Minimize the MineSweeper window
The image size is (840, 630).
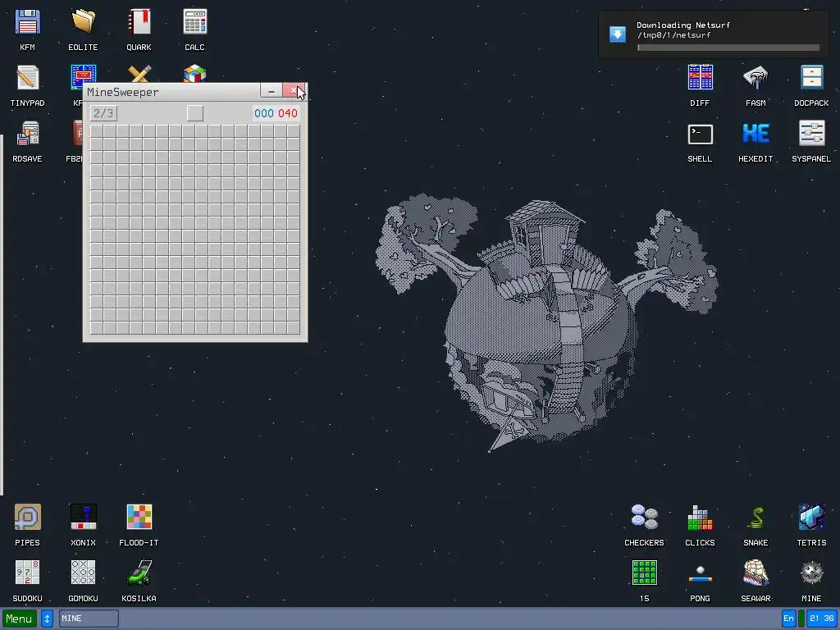coord(271,91)
